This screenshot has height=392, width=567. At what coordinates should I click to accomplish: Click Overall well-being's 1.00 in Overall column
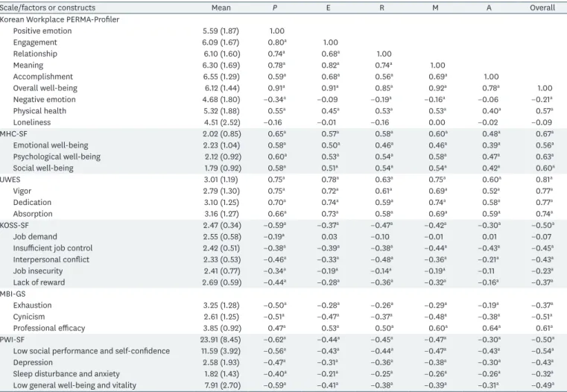click(545, 88)
